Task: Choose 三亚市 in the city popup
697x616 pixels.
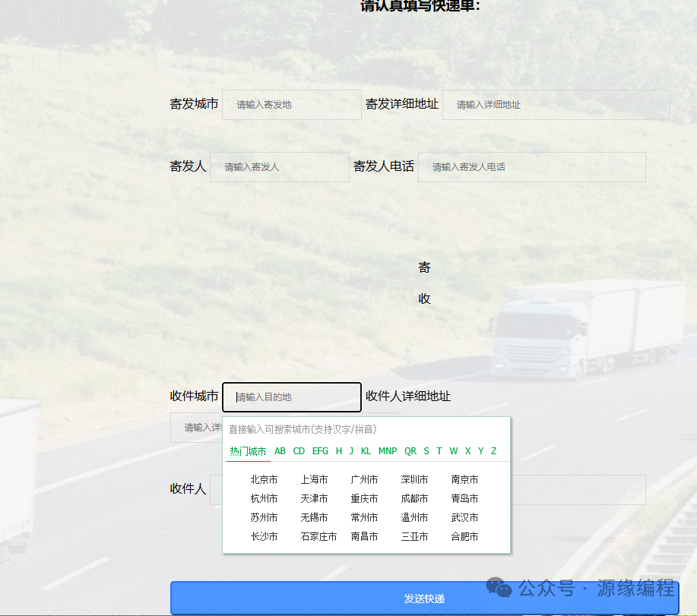Action: coord(414,536)
